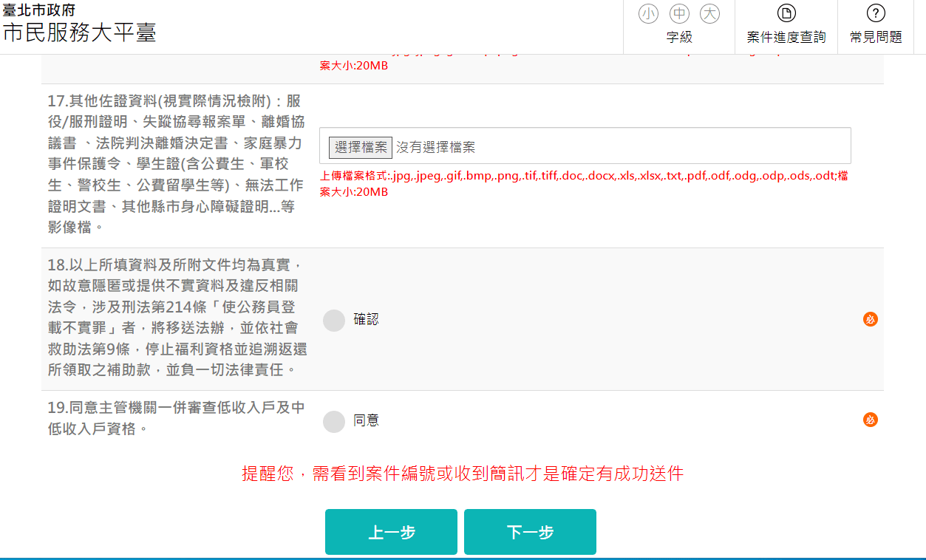Click 字級 font size label
926x560 pixels.
679,37
